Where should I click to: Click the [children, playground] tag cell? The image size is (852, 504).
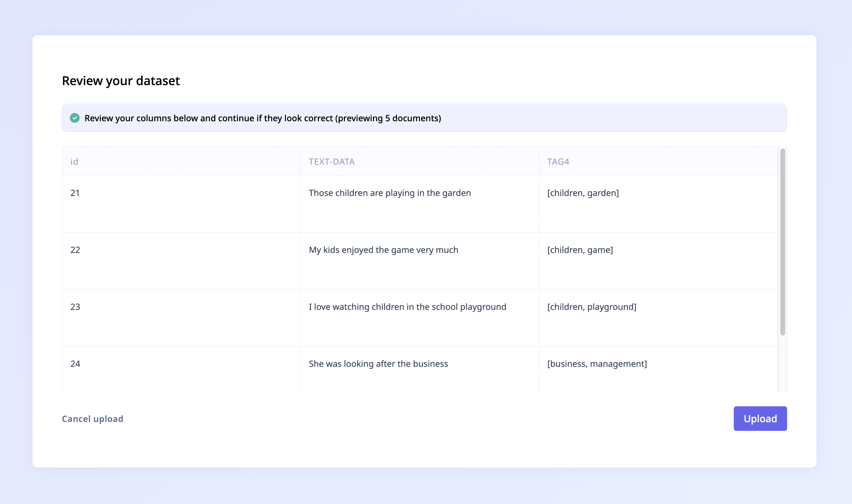(x=592, y=307)
